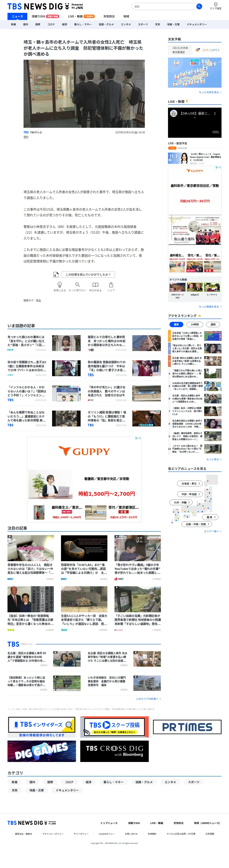Click 話題・グルメ category chip at bottom

click(x=144, y=782)
